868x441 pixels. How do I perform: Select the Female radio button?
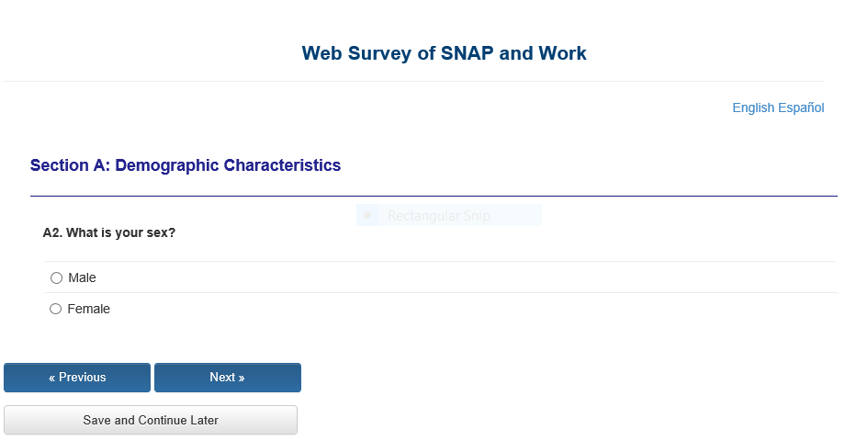(56, 310)
